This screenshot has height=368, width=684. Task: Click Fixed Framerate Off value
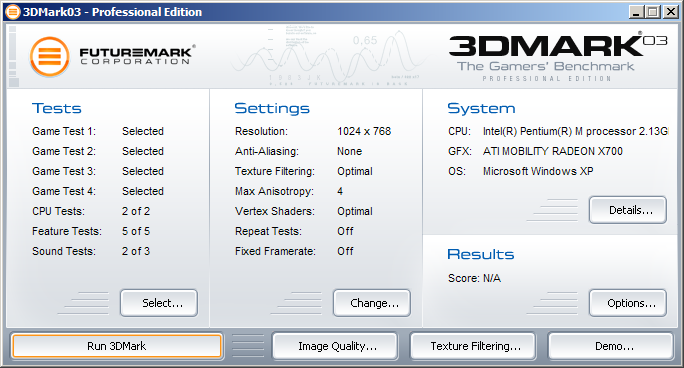click(x=345, y=252)
